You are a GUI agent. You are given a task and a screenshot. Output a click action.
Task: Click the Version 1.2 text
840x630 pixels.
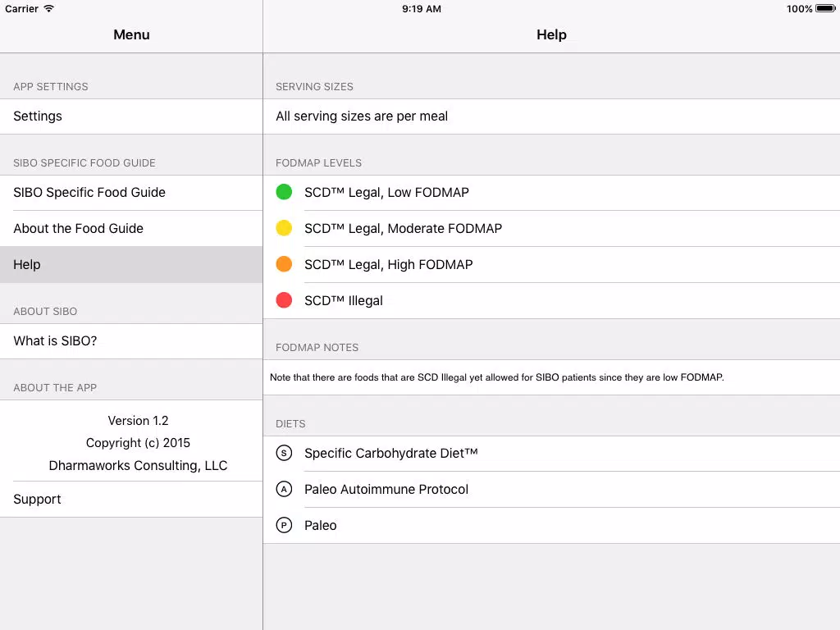coord(138,421)
